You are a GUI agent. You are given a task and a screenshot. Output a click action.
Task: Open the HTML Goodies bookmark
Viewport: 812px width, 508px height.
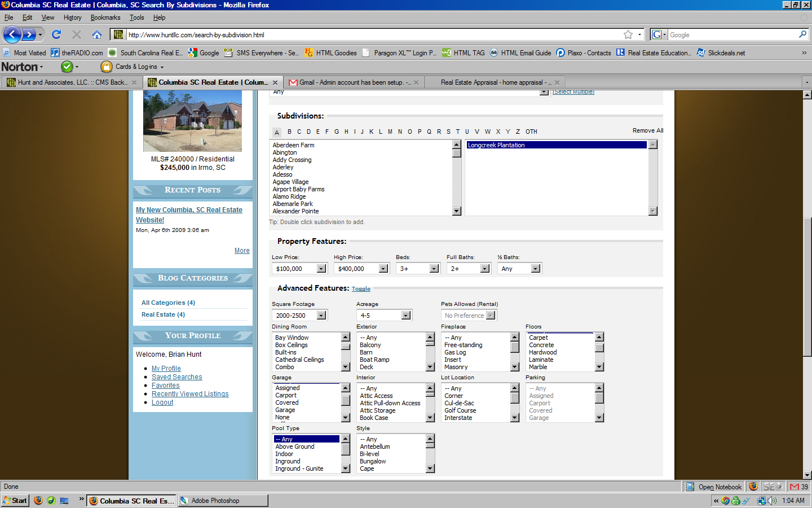(330, 52)
